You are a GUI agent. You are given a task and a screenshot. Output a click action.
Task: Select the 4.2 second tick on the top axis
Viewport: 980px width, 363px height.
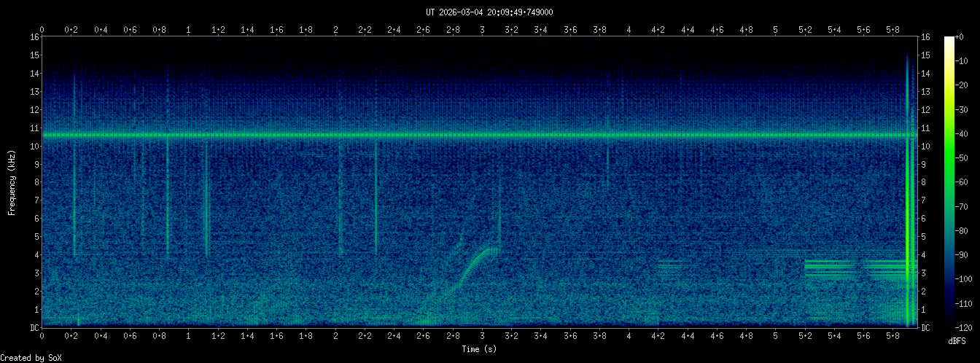point(658,29)
